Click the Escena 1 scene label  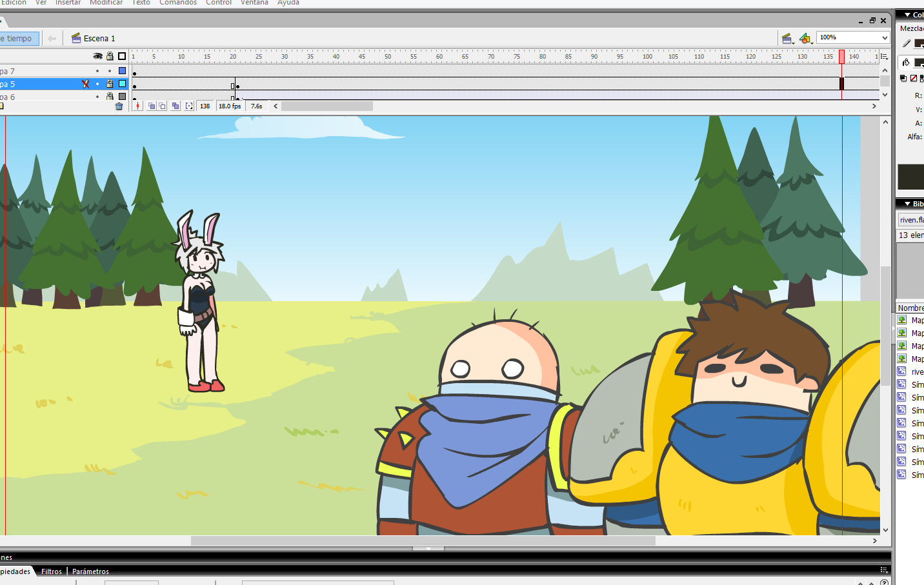(99, 39)
